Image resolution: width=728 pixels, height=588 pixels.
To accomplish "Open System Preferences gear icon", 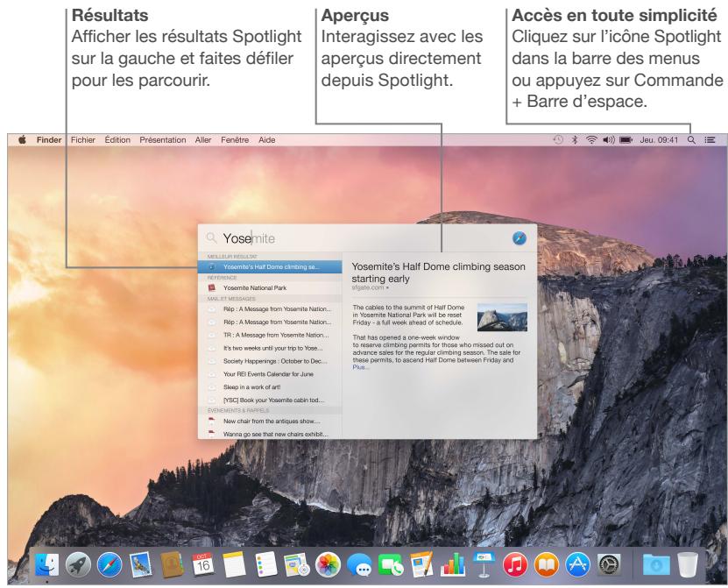I will (609, 564).
